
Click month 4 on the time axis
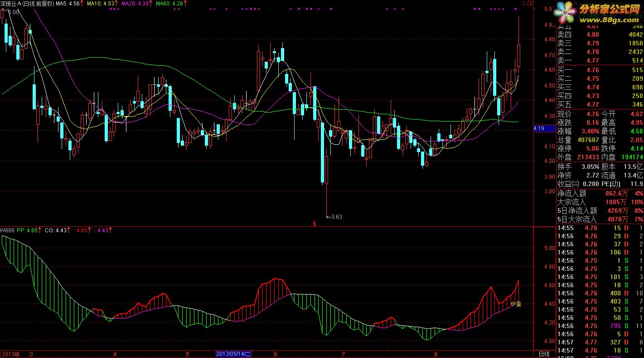pyautogui.click(x=115, y=354)
